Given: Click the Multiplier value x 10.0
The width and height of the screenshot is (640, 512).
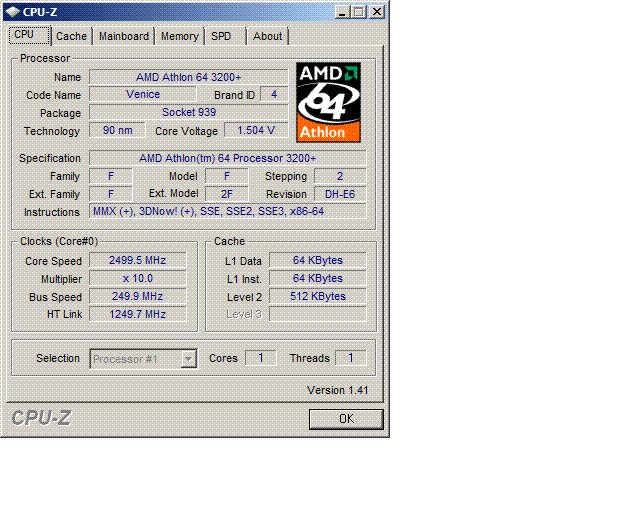Looking at the screenshot, I should (x=138, y=278).
